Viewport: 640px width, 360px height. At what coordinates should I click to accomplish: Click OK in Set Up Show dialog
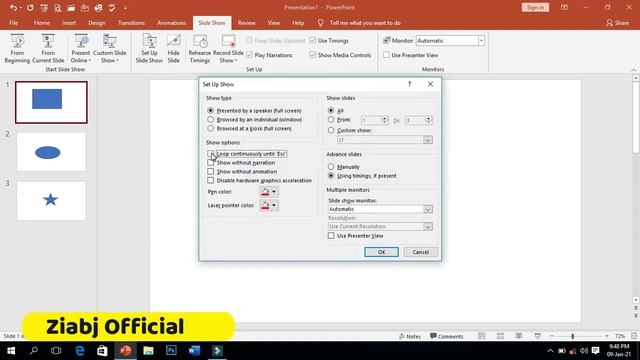(x=381, y=252)
